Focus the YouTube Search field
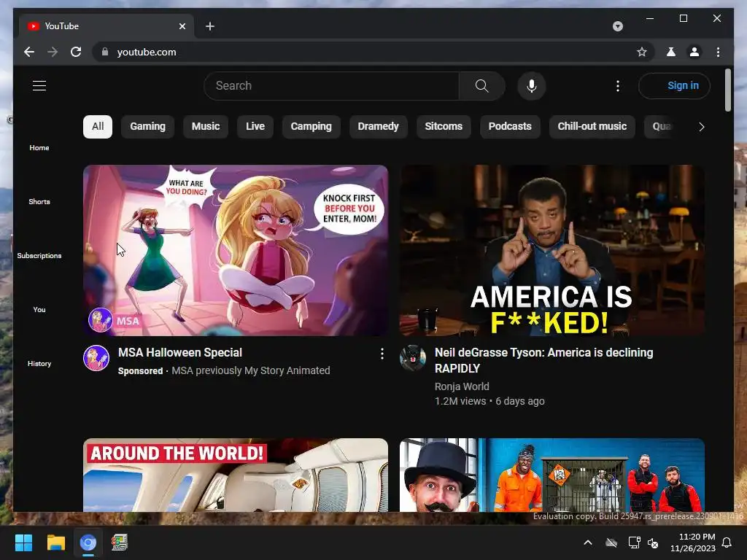Screen dimensions: 747x560 click(332, 86)
